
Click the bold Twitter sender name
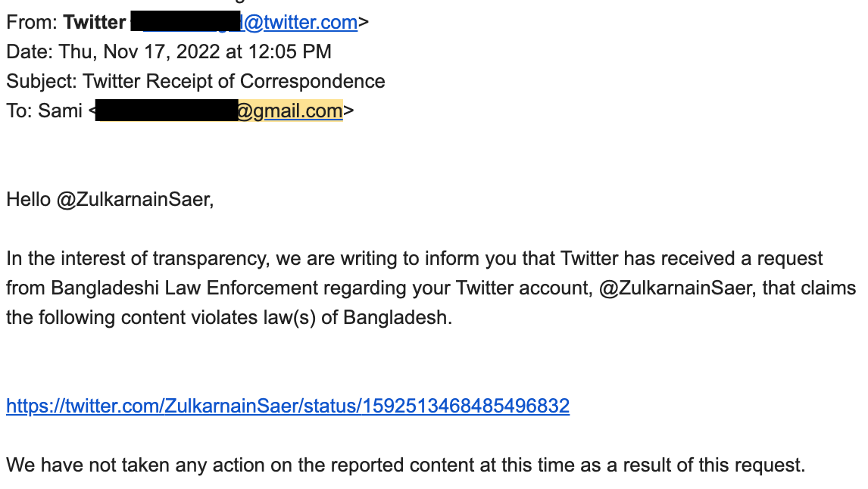95,22
